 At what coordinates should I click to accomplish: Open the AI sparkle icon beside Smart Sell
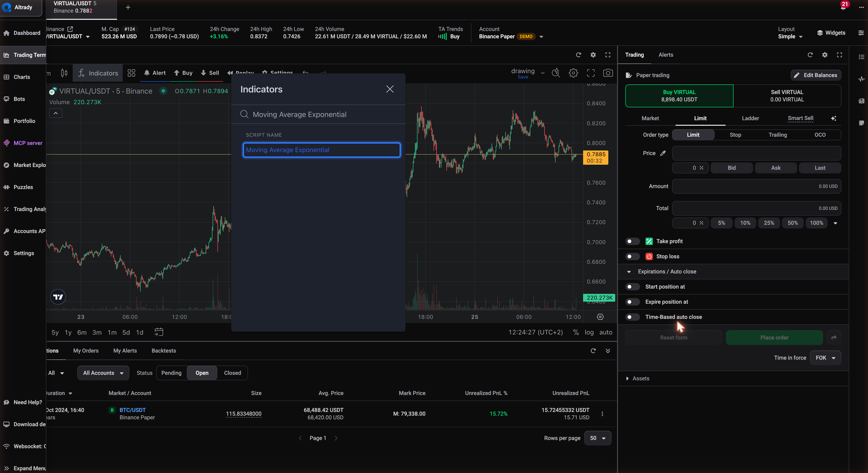[834, 118]
